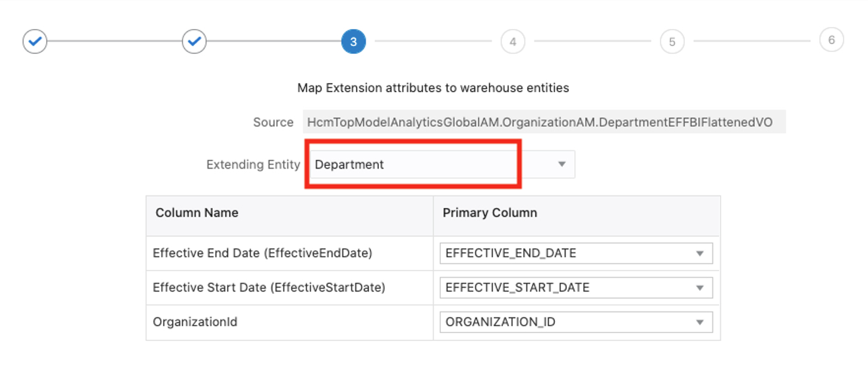Image resolution: width=868 pixels, height=370 pixels.
Task: Expand the EFFECTIVE_START_DATE primary column dropdown
Action: (x=699, y=288)
